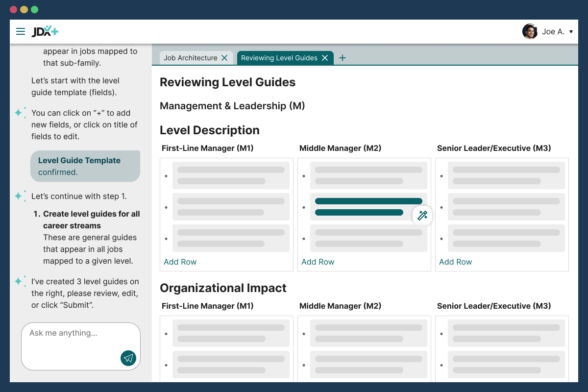
Task: Add a new tab with plus icon
Action: [x=343, y=58]
